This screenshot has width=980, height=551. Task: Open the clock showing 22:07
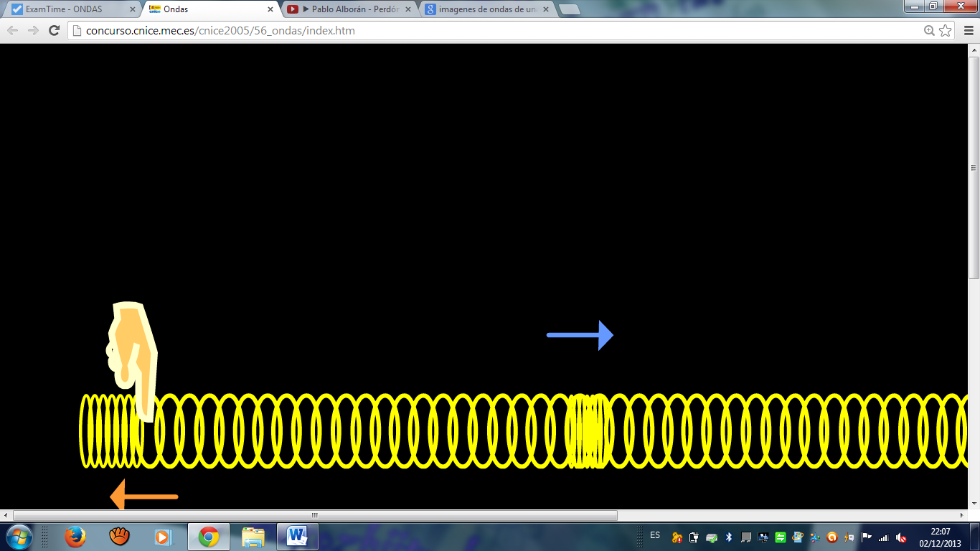tap(941, 537)
